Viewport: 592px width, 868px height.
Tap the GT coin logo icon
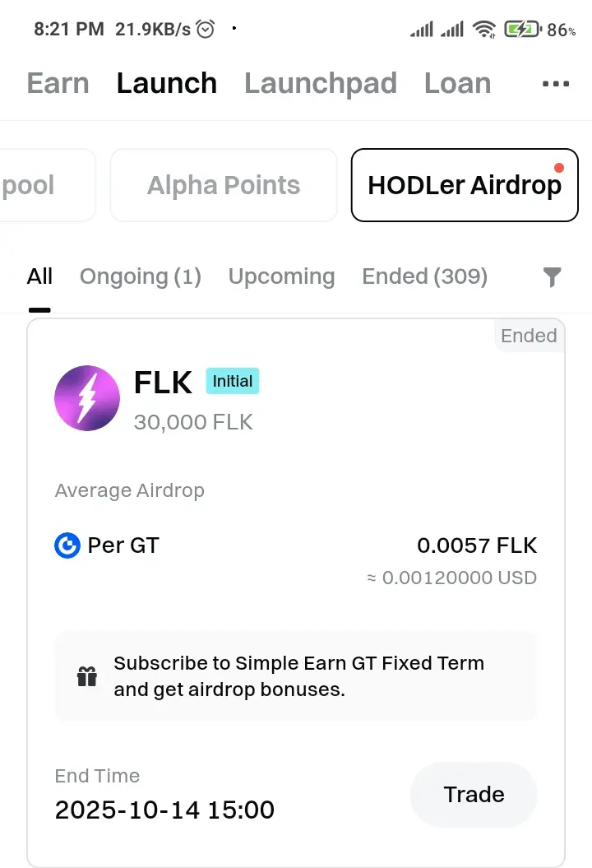click(x=67, y=545)
